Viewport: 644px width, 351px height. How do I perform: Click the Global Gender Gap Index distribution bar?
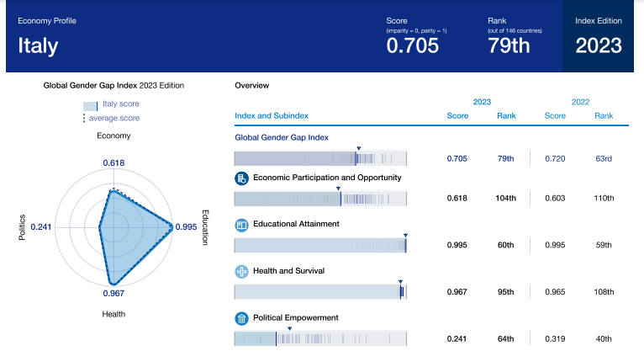(x=319, y=157)
